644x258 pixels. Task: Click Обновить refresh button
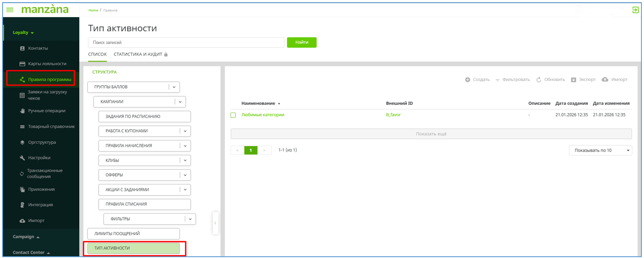point(551,80)
